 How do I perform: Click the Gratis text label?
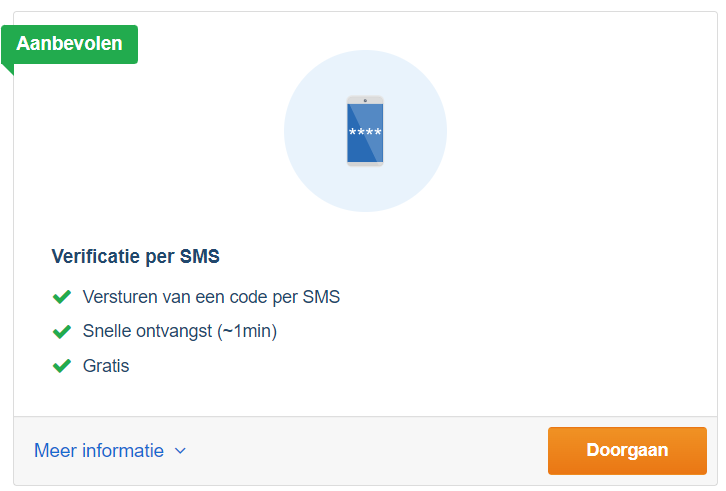106,366
